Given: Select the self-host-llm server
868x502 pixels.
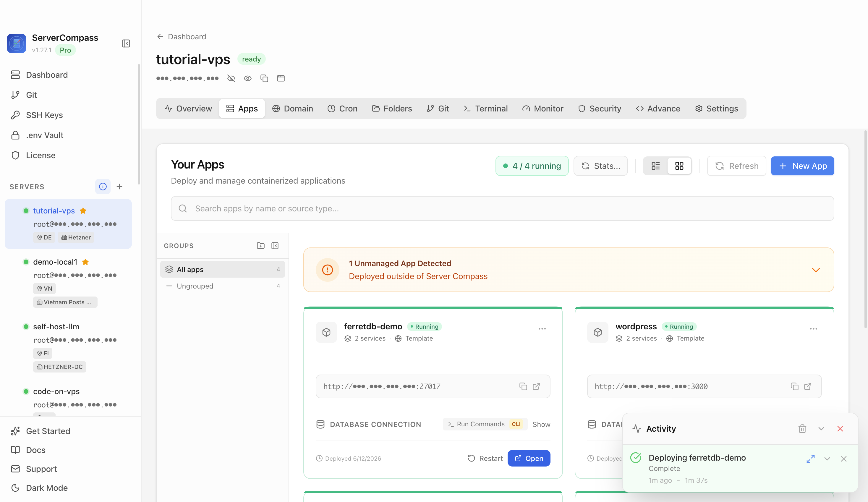Looking at the screenshot, I should (68, 346).
